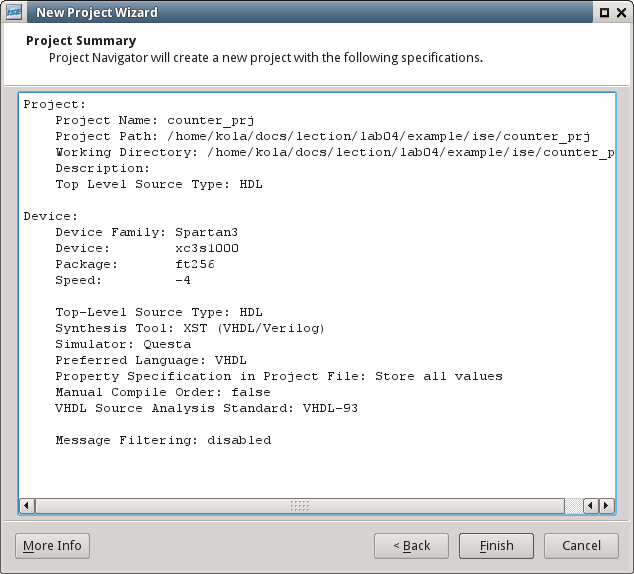Click the left arrow at scrollbar's start

point(27,506)
